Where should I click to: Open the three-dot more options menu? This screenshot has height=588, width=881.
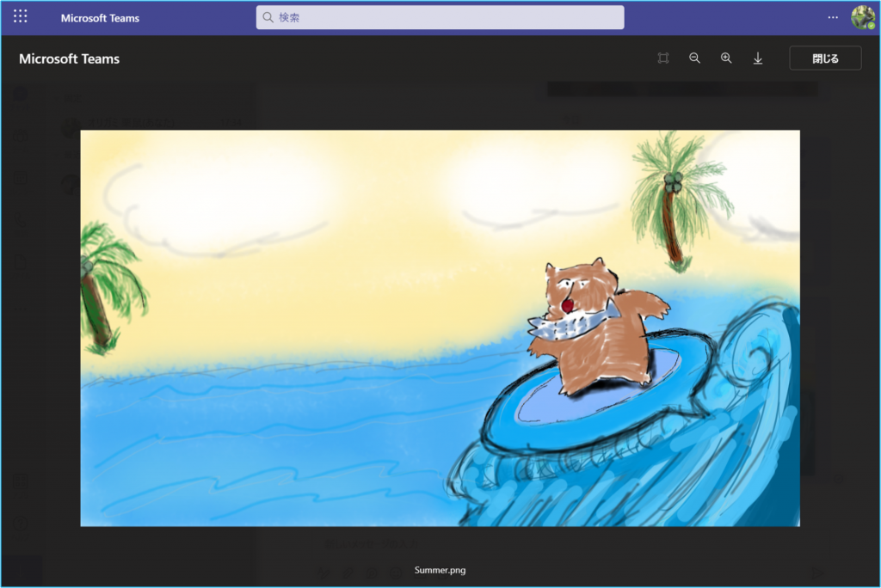[x=832, y=17]
